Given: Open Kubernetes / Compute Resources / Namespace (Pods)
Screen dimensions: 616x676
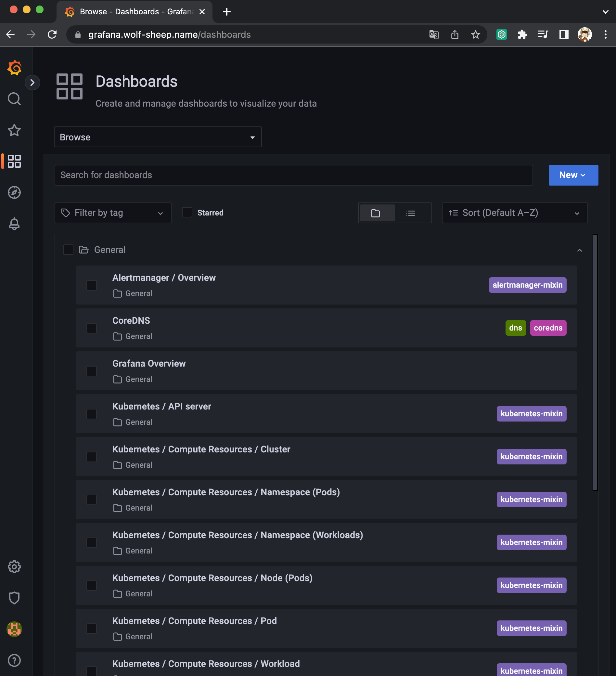Looking at the screenshot, I should pos(226,493).
